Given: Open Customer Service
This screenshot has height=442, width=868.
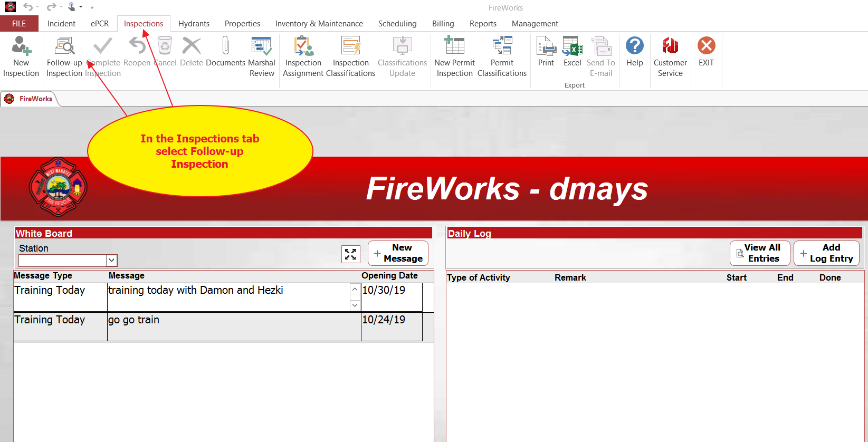Looking at the screenshot, I should click(670, 56).
